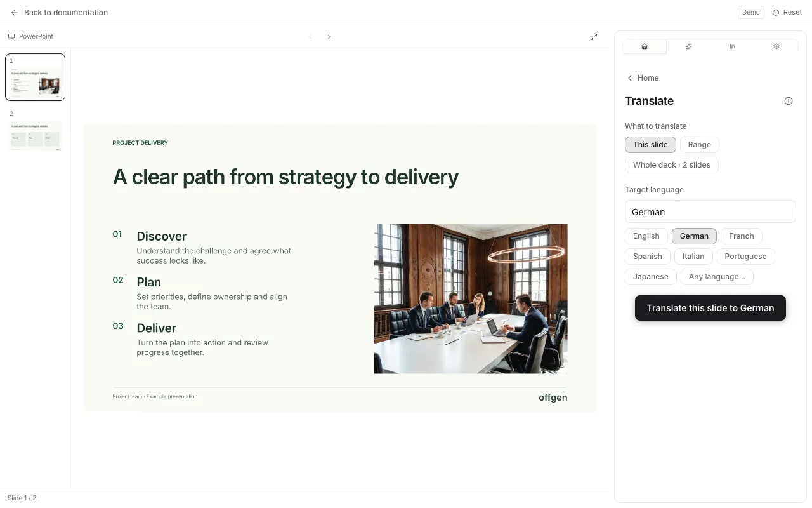Pick the Japanese language chip
The width and height of the screenshot is (812, 508).
pyautogui.click(x=651, y=277)
